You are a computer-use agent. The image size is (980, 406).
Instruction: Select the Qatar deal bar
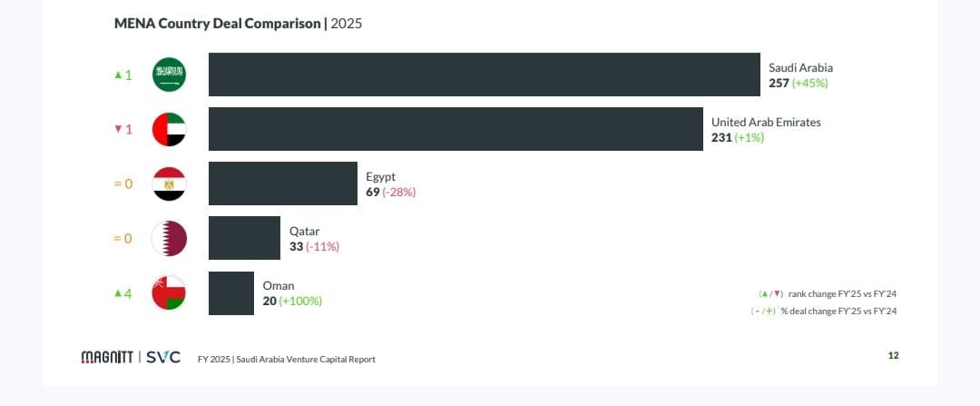click(x=244, y=238)
